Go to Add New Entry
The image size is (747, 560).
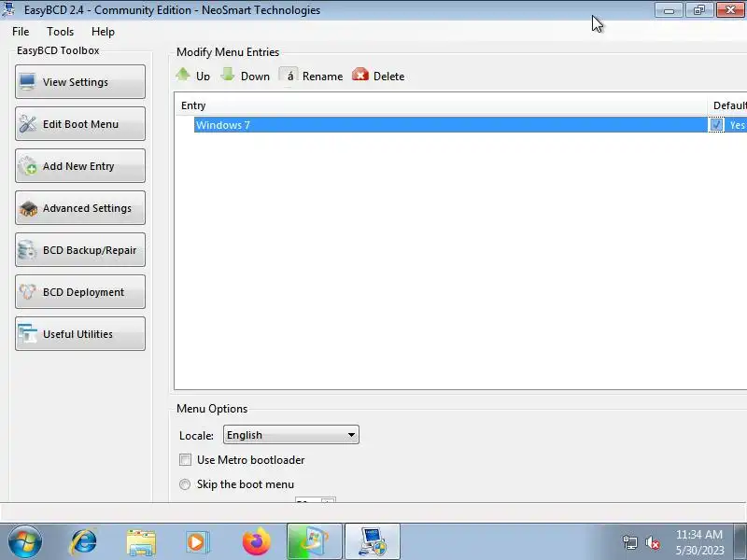[x=80, y=166]
